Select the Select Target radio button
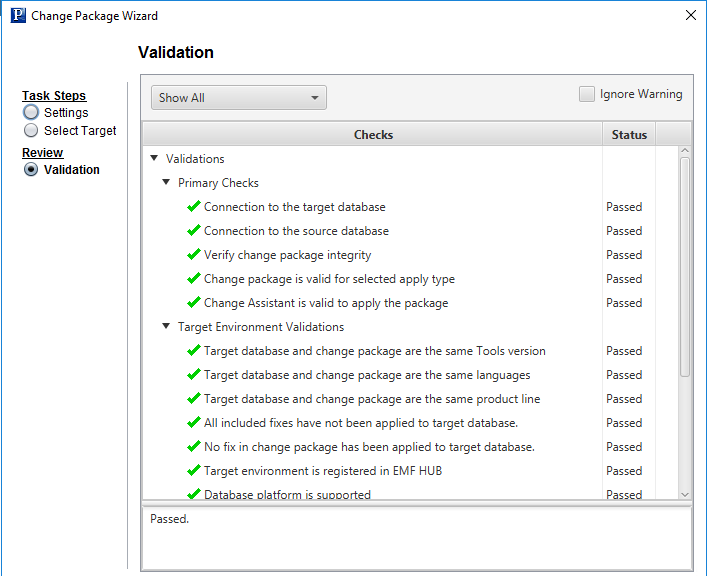Image resolution: width=707 pixels, height=576 pixels. (31, 130)
